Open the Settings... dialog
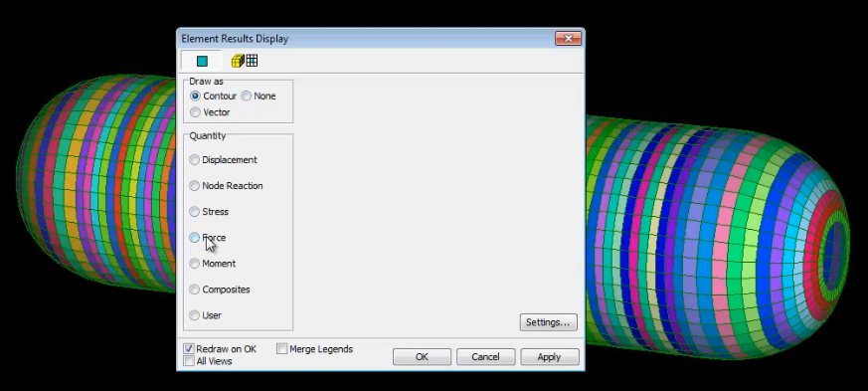868x391 pixels. click(548, 322)
